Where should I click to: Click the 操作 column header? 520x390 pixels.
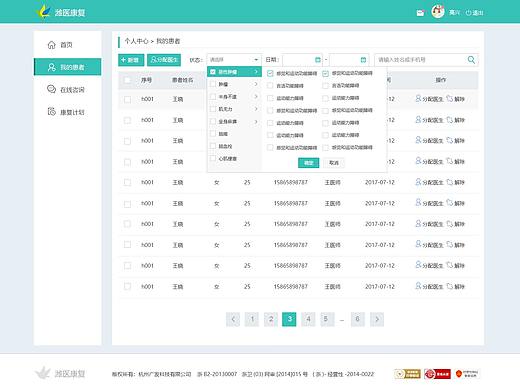click(x=441, y=80)
